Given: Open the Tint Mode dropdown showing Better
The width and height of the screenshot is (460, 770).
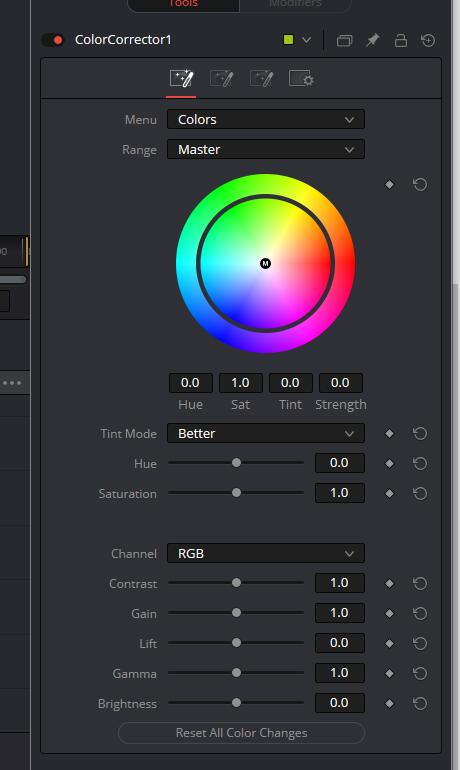Looking at the screenshot, I should click(266, 433).
